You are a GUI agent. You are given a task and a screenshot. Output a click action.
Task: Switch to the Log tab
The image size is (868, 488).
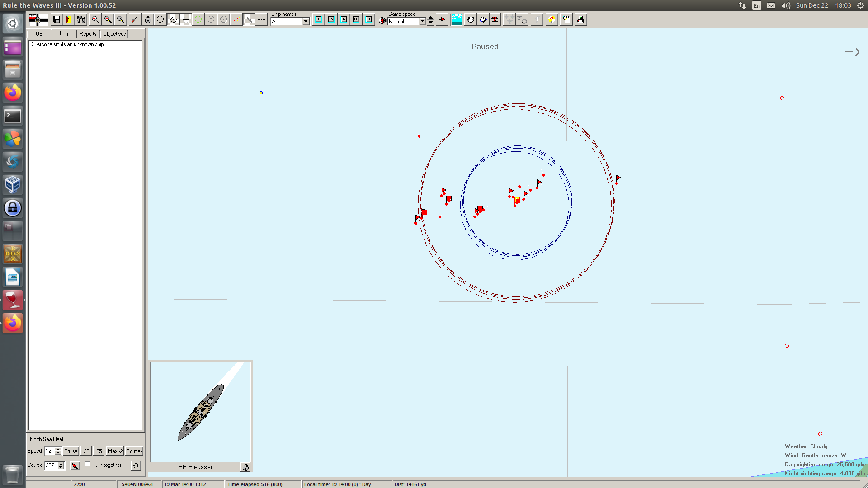(64, 33)
